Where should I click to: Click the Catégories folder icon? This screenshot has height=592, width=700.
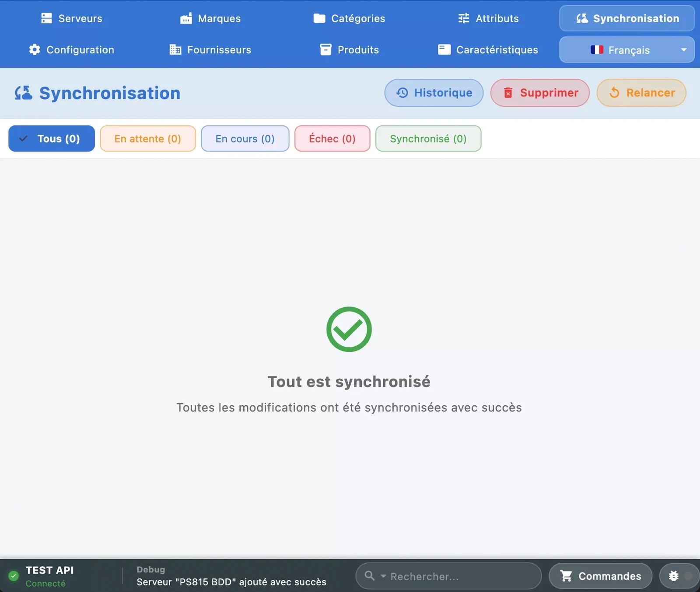tap(320, 18)
